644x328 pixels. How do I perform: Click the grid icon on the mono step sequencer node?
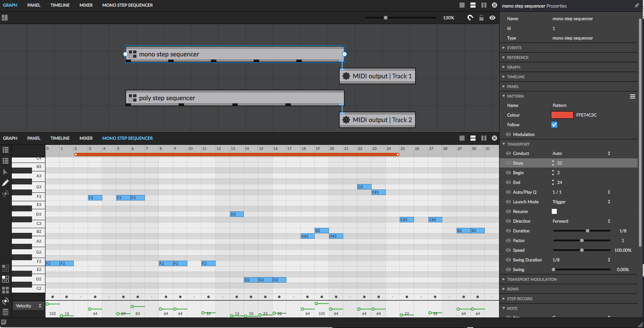click(133, 54)
